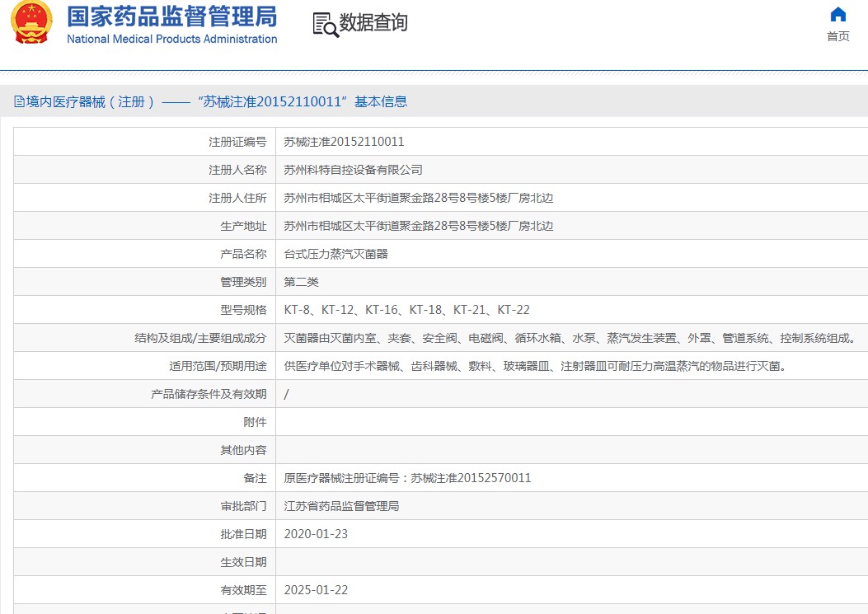The width and height of the screenshot is (868, 614).
Task: Select the 生产地址 label cell
Action: tap(144, 226)
